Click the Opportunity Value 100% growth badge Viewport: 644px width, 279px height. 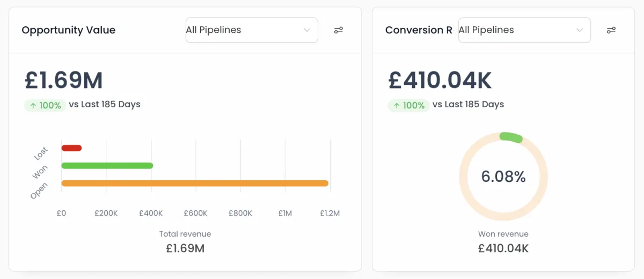[45, 105]
